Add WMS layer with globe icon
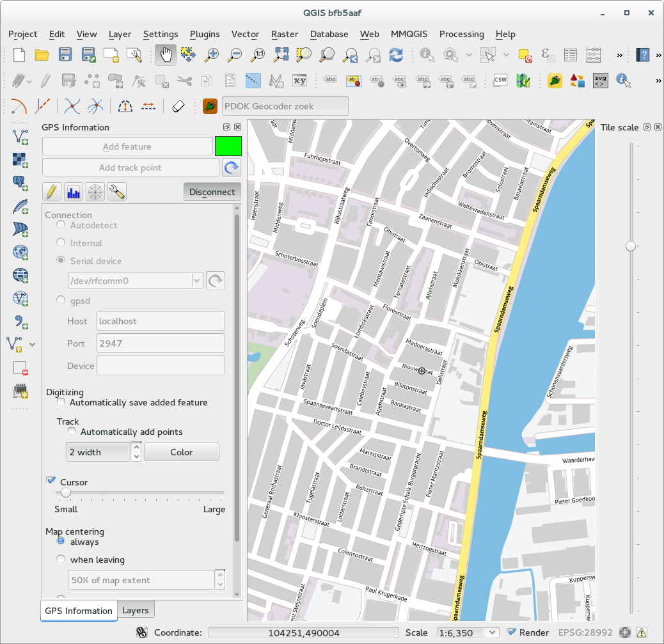Screen dimensions: 664x644 (x=20, y=253)
